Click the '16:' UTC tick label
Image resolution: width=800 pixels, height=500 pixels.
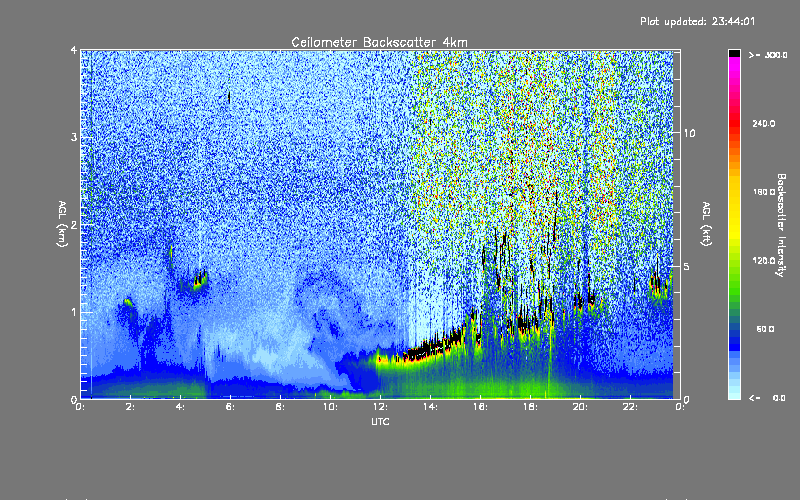[x=480, y=407]
